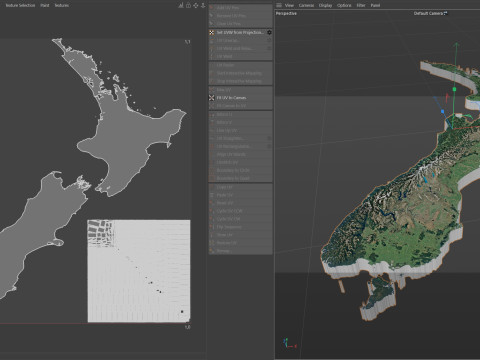Open the viewport Filter menu
This screenshot has height=360, width=480.
[x=361, y=5]
